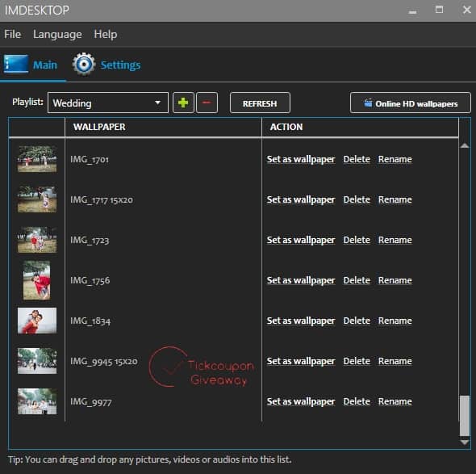Click the wallpaper list scrollbar thumb
Viewport: 476px width, 474px height.
point(465,416)
